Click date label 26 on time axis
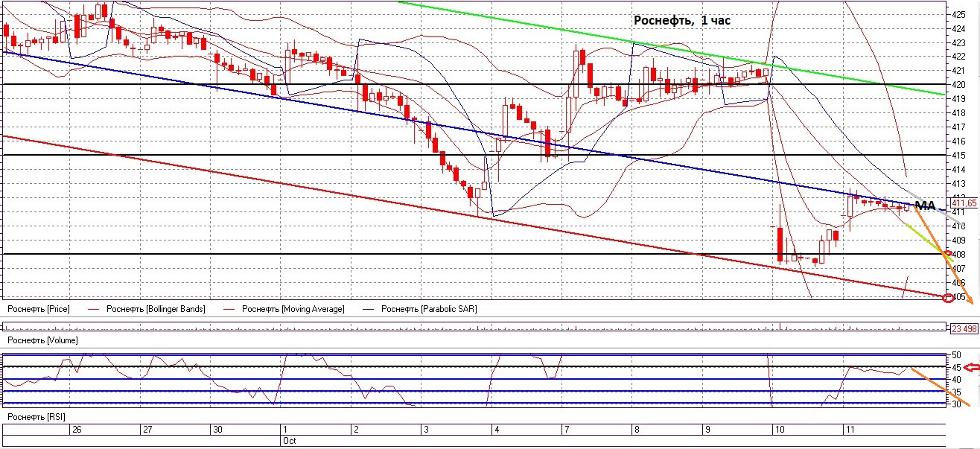Viewport: 980px width, 449px height. click(76, 430)
